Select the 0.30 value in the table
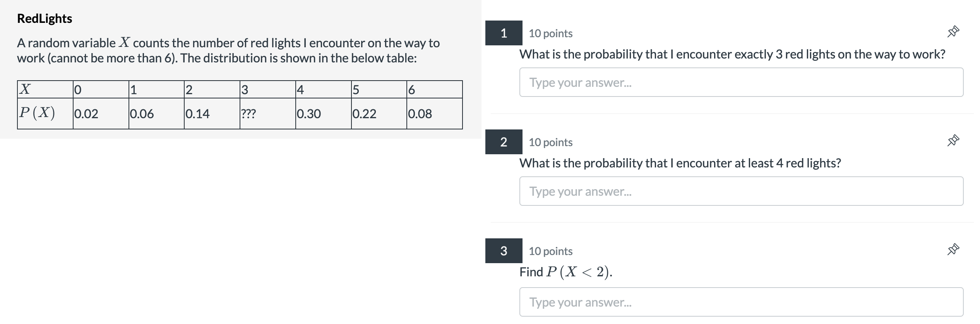The image size is (980, 324). click(308, 114)
